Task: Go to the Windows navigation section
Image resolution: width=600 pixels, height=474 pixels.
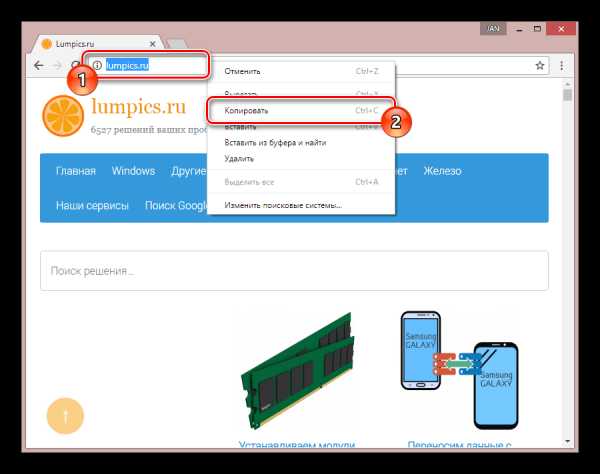Action: pos(134,171)
